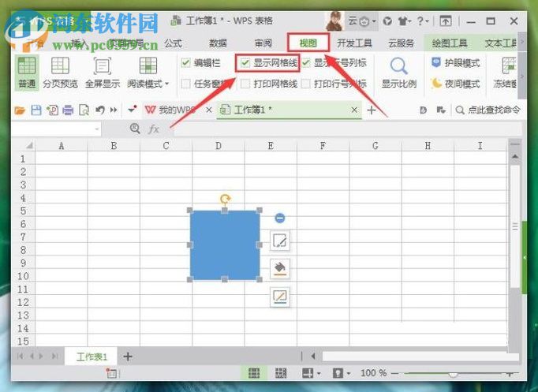Click the page break view icon in status bar

pyautogui.click(x=281, y=373)
